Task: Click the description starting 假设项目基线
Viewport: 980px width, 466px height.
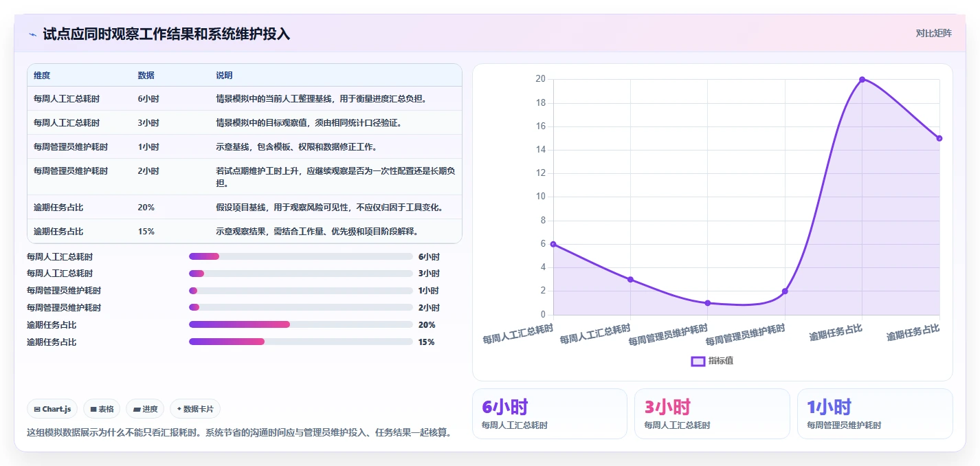Action: [331, 208]
